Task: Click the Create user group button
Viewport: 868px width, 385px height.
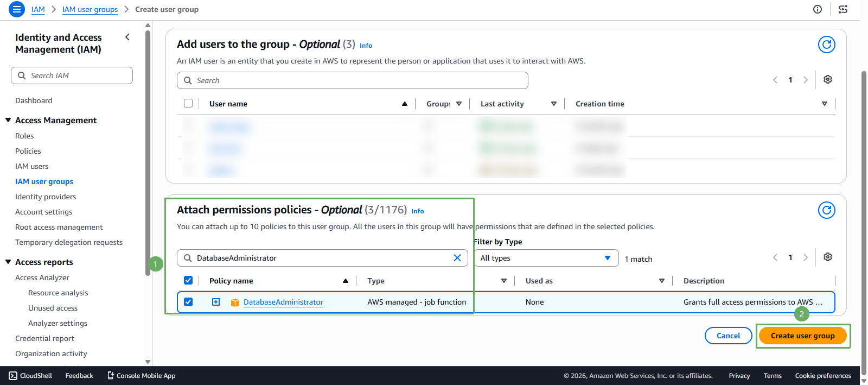Action: 802,336
